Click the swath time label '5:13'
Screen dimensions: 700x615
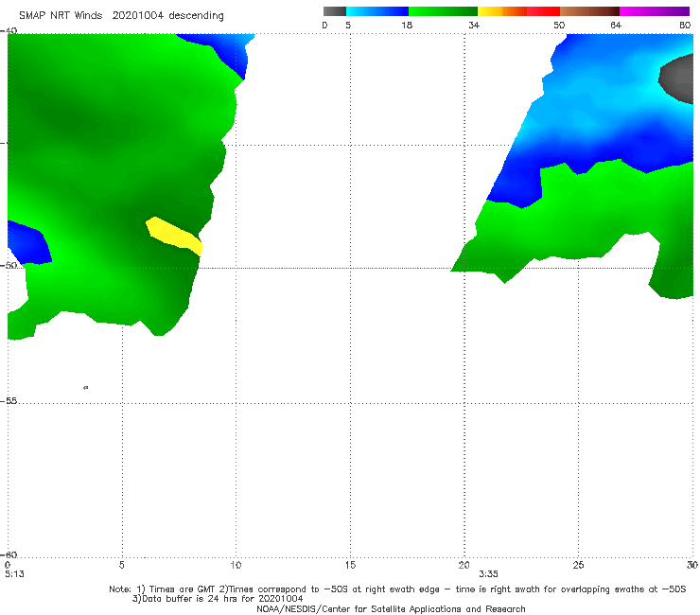14,574
